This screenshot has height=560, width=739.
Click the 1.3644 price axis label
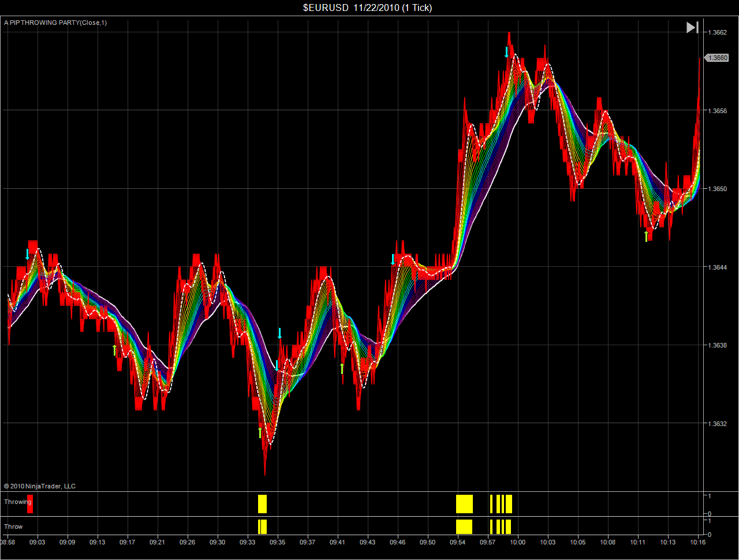[718, 267]
